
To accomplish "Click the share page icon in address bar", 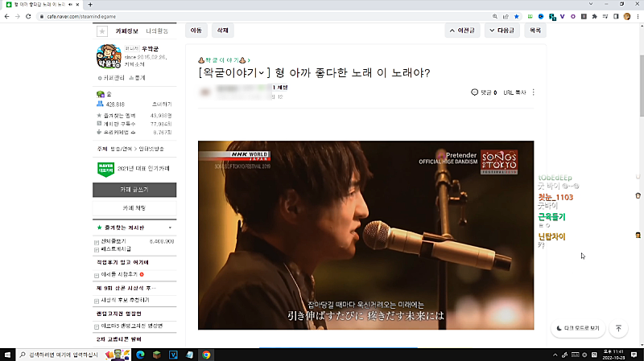I will [x=506, y=16].
